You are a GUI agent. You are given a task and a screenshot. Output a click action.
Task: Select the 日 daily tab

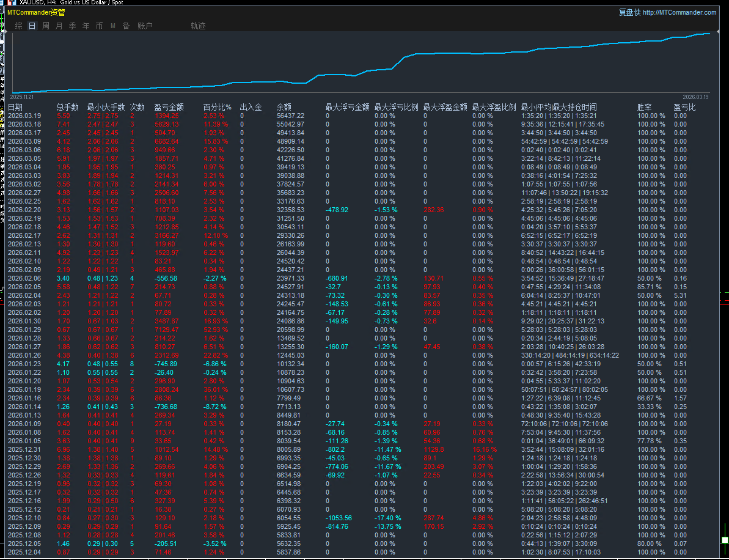click(32, 26)
